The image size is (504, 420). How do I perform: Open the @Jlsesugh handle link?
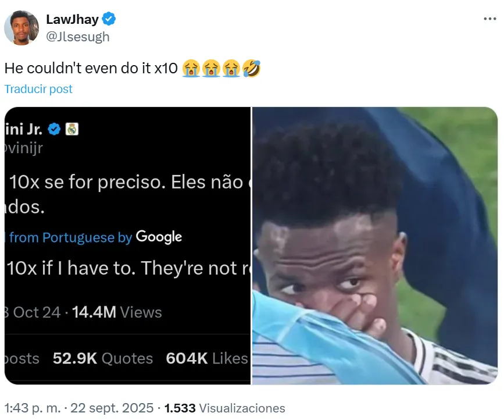point(78,37)
